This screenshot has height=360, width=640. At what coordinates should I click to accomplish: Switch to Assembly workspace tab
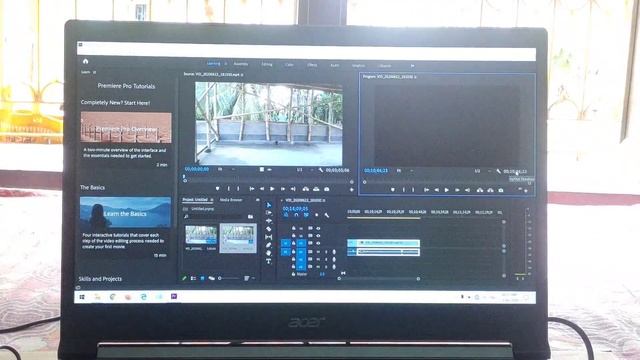(x=241, y=64)
